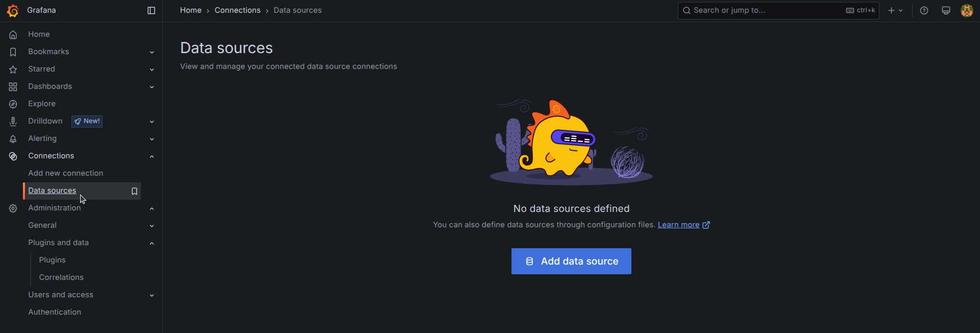
Task: Click the No data sources defined text
Action: click(571, 209)
